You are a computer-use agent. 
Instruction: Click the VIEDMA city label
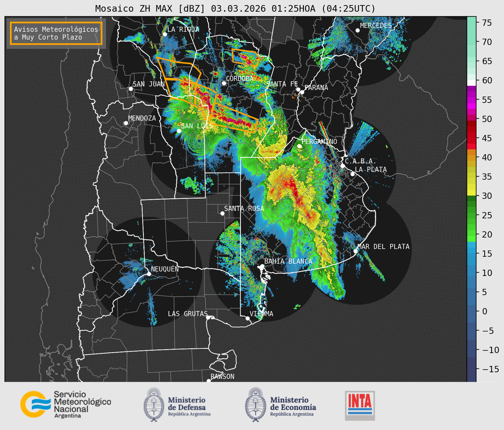pos(261,314)
